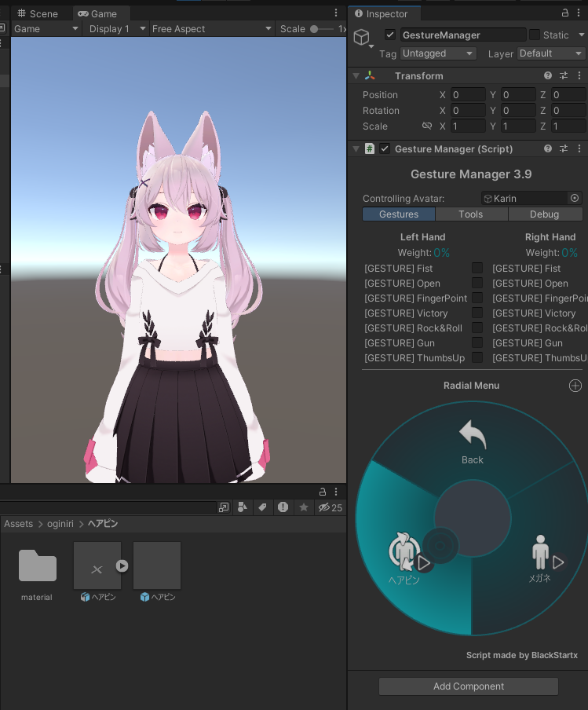Open the Debug tab in Gesture Manager
The height and width of the screenshot is (710, 588).
pos(545,214)
